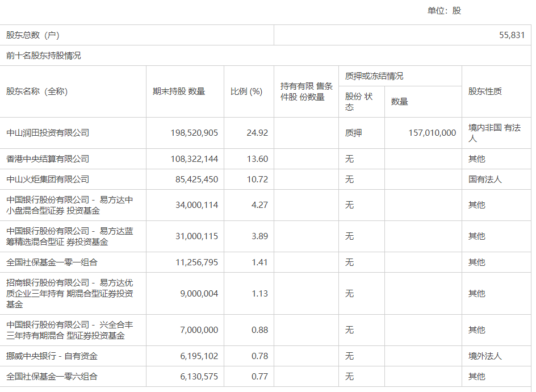The image size is (536, 392).
Task: Select the 境外法人 shareholder type cell
Action: click(484, 356)
